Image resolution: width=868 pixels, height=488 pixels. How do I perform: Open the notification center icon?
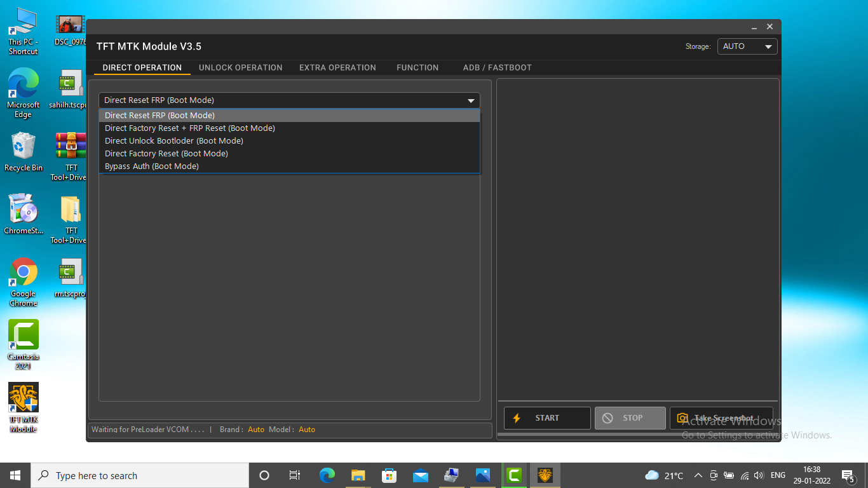848,475
